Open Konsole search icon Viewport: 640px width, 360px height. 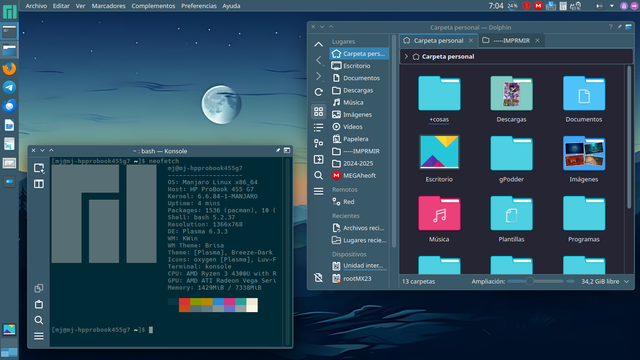click(x=39, y=320)
